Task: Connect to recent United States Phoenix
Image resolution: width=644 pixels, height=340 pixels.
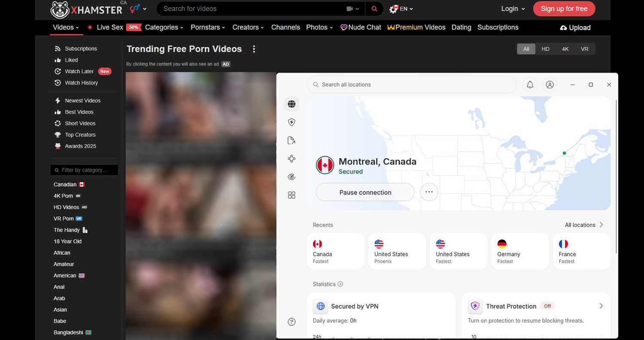Action: [397, 251]
